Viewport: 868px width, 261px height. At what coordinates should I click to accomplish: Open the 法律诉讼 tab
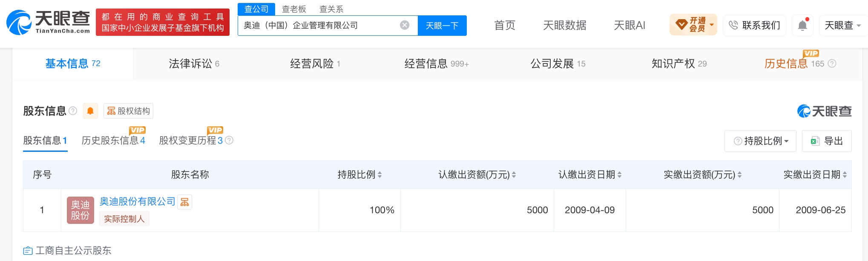194,64
